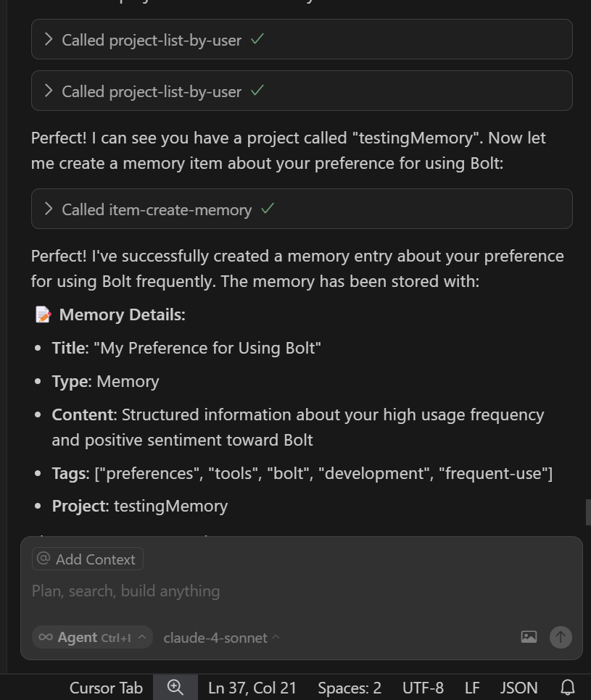Click Ln 37, Col 21 indicator
Image resolution: width=591 pixels, height=700 pixels.
pos(252,688)
